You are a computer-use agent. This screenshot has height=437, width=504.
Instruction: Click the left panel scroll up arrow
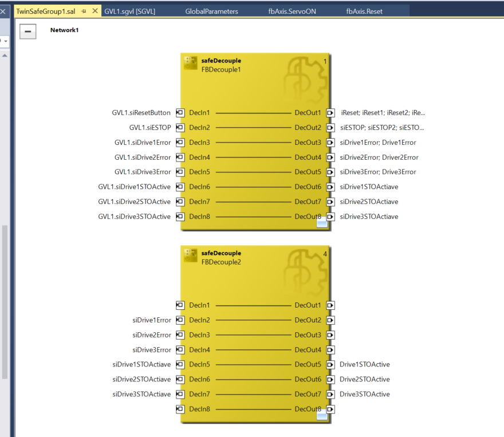click(5, 56)
